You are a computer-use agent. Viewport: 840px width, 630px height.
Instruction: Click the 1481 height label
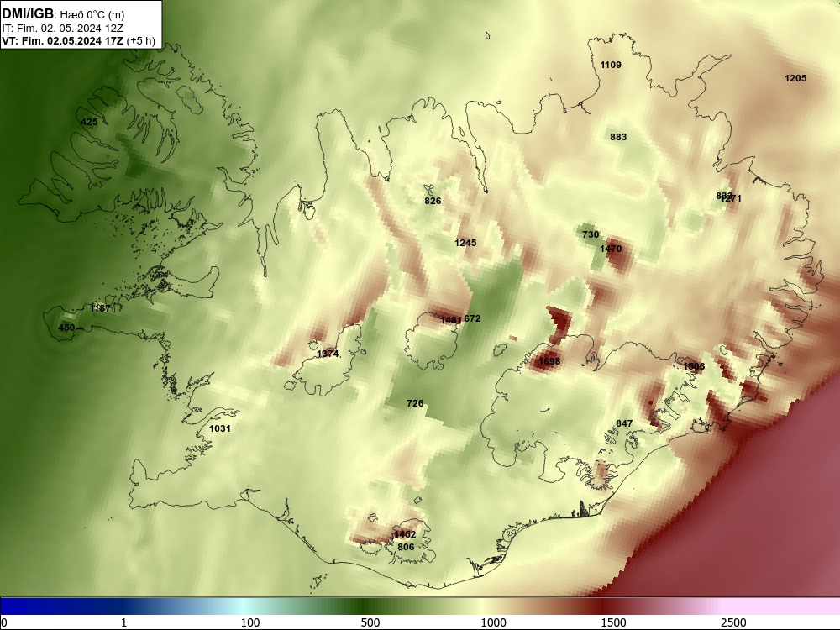(450, 320)
